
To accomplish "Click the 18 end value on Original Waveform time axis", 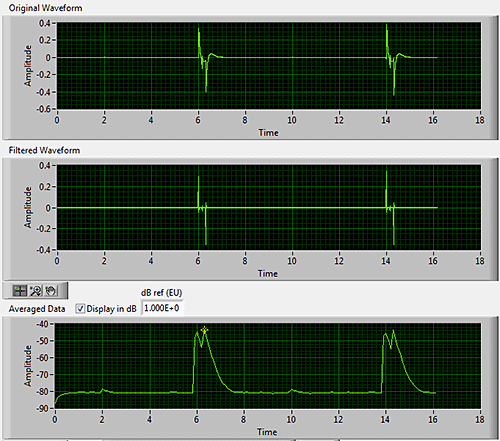I will point(480,120).
